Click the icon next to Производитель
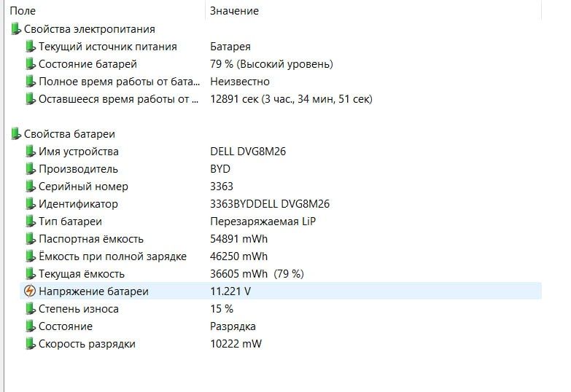Image resolution: width=571 pixels, height=392 pixels. 30,169
